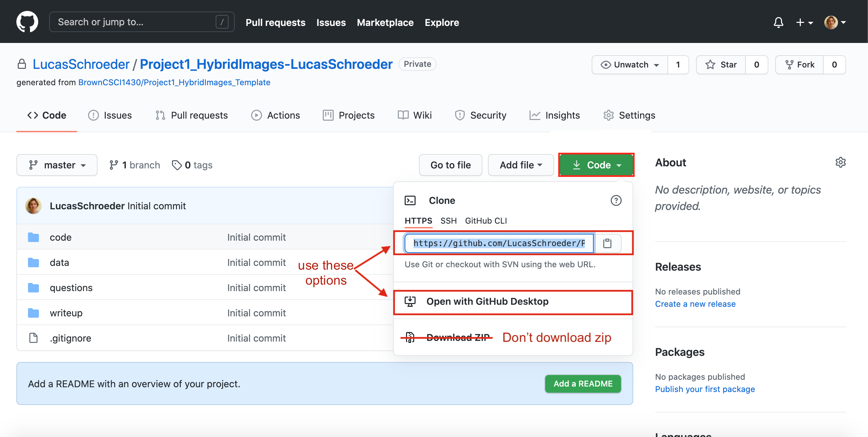Click the code folder icon
Viewport: 868px width, 437px height.
33,237
